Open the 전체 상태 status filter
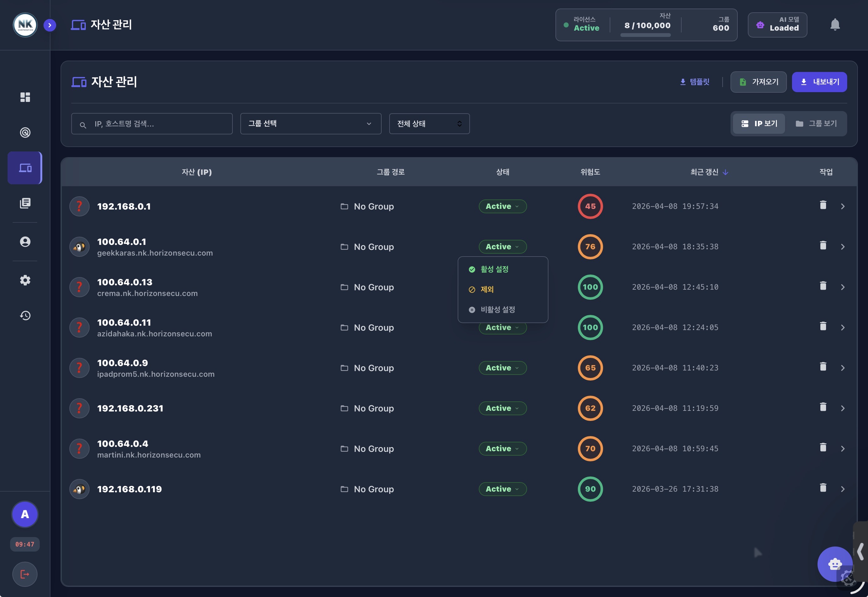Image resolution: width=868 pixels, height=597 pixels. click(x=429, y=124)
